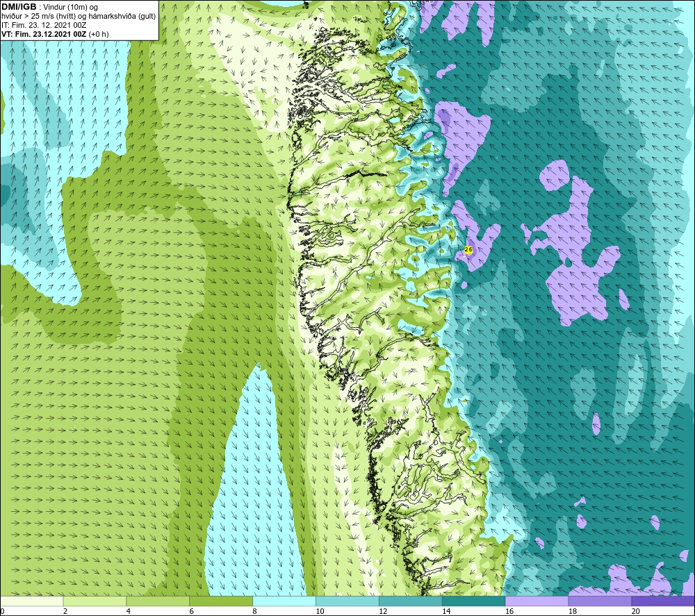Select the 14–16 m/s dark teal swatch
This screenshot has width=695, height=616.
(473, 601)
